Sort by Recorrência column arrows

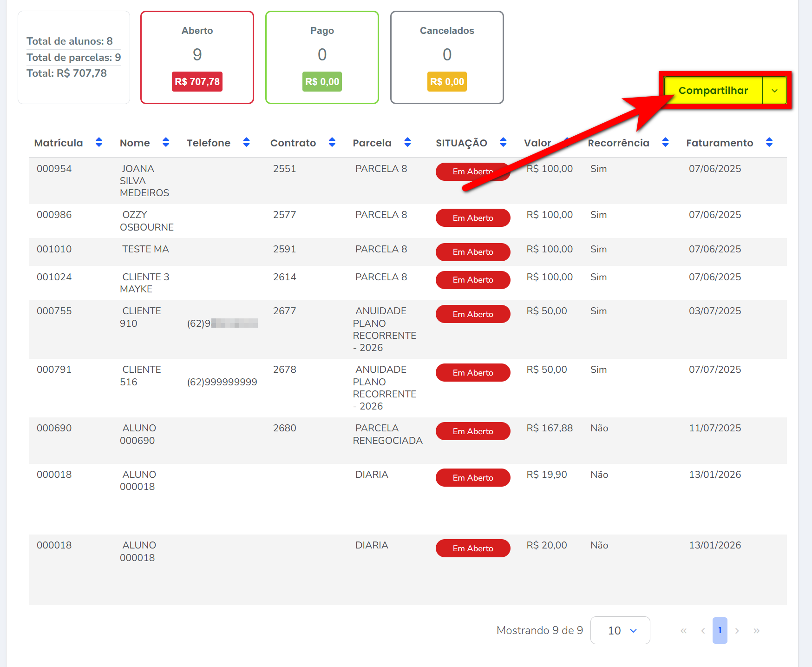pos(665,142)
